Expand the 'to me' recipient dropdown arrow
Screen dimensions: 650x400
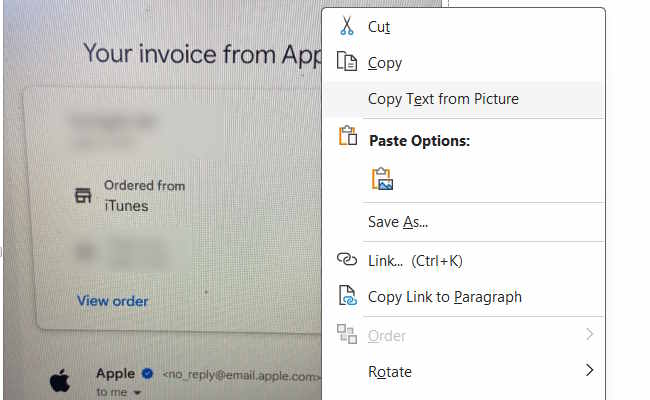[x=137, y=393]
